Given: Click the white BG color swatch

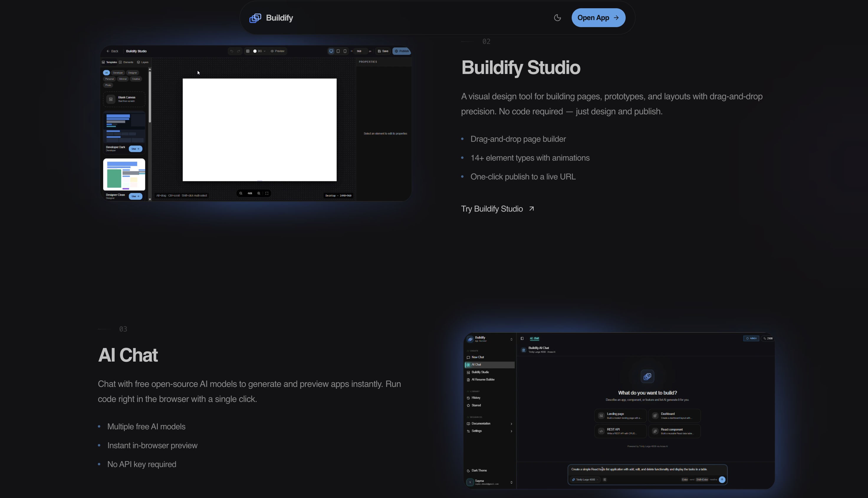Looking at the screenshot, I should (255, 51).
